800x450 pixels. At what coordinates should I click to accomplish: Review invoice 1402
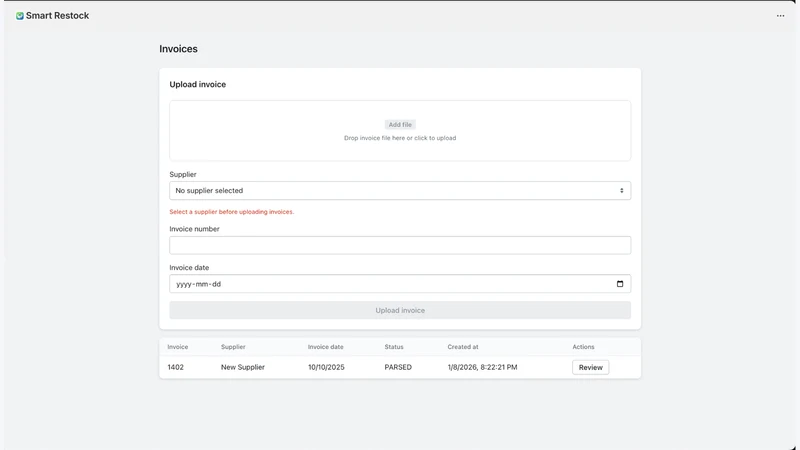pos(590,367)
